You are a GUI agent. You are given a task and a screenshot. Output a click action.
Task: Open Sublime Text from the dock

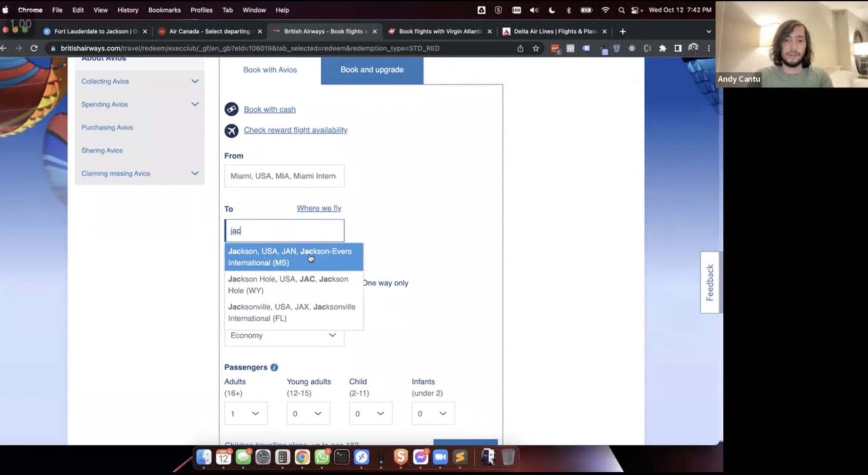(460, 457)
